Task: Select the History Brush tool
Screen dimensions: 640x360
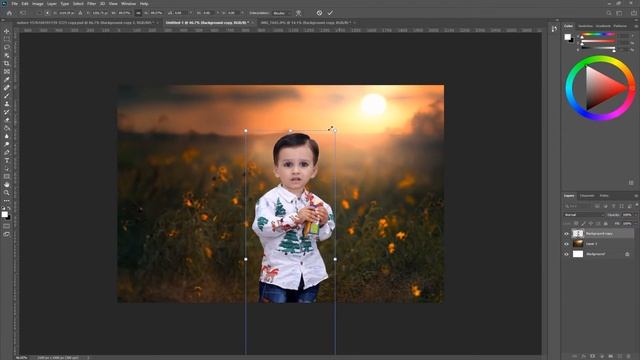Action: [x=7, y=112]
